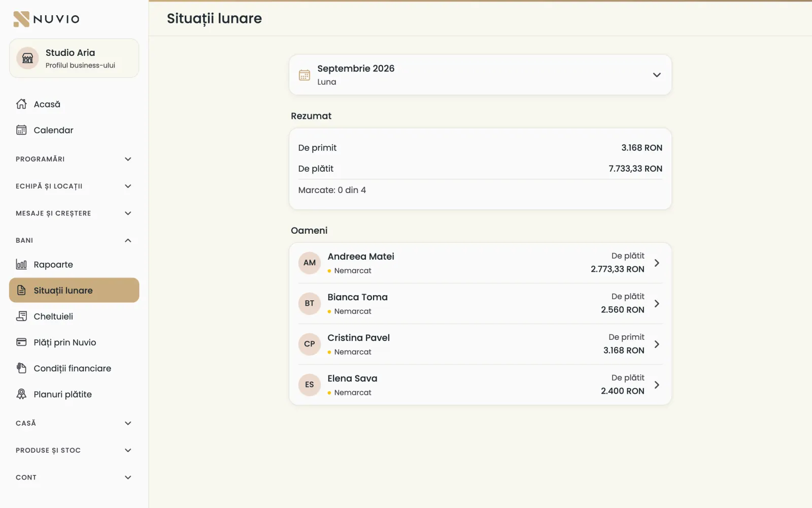
Task: Click the '3.168 RON' de primit summary value
Action: [641, 148]
